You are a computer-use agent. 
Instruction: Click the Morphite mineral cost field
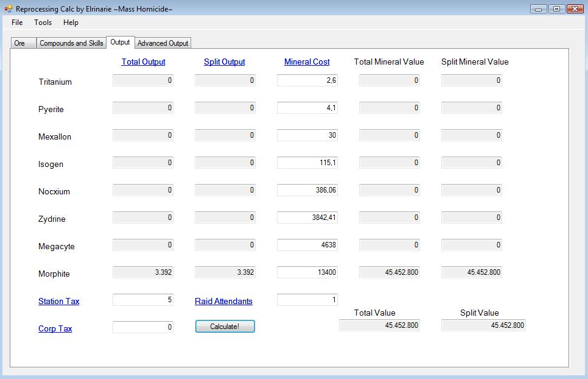[307, 272]
